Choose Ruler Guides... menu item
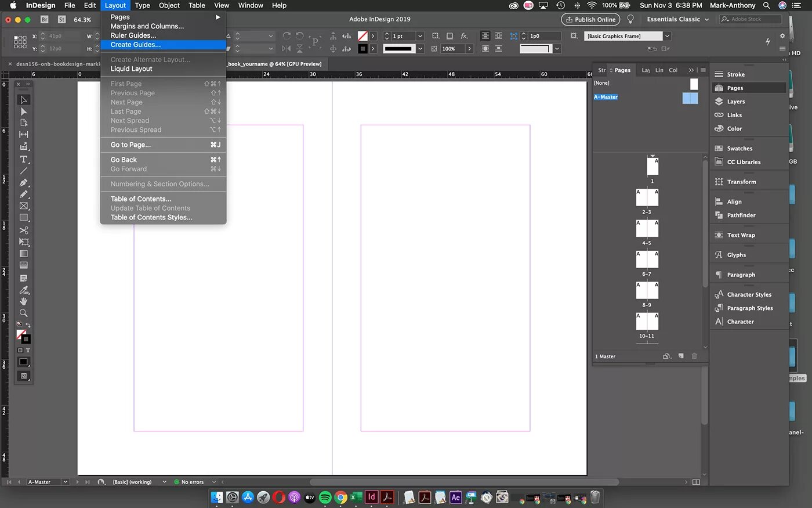The image size is (812, 508). (x=133, y=35)
